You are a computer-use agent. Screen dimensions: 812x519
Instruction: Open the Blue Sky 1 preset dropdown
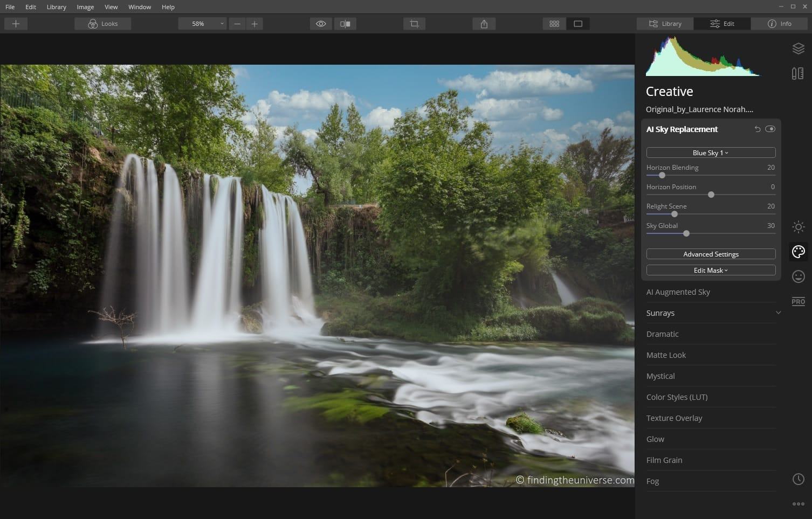click(711, 153)
